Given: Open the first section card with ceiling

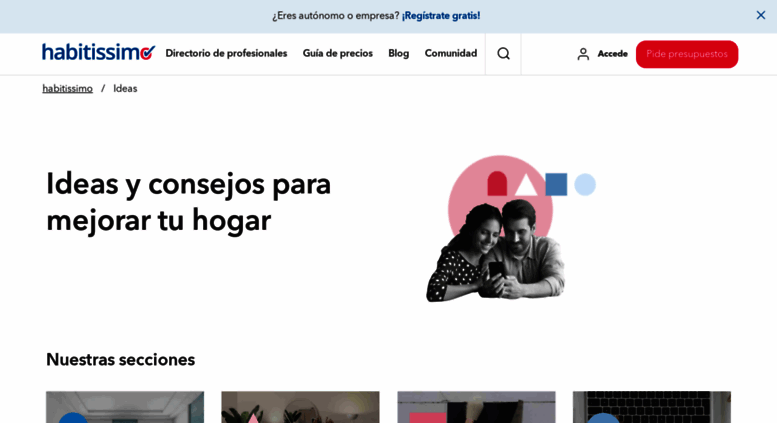Looking at the screenshot, I should point(125,407).
